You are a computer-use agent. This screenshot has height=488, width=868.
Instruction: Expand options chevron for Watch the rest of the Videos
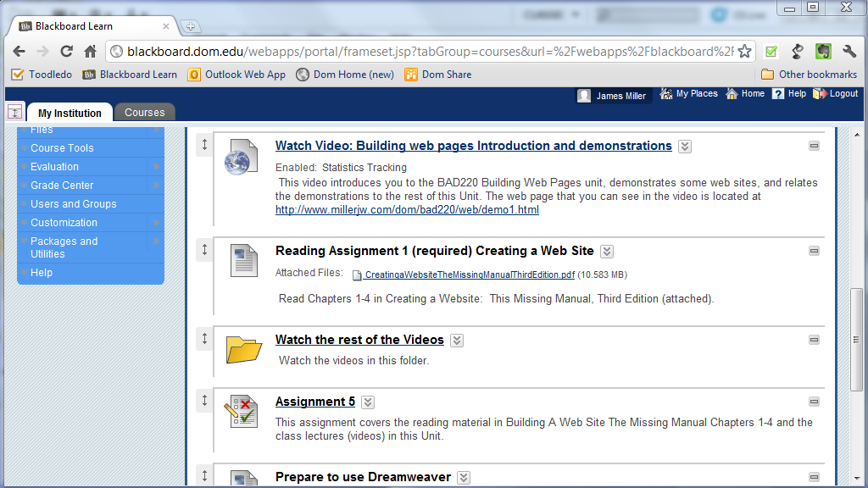(457, 341)
